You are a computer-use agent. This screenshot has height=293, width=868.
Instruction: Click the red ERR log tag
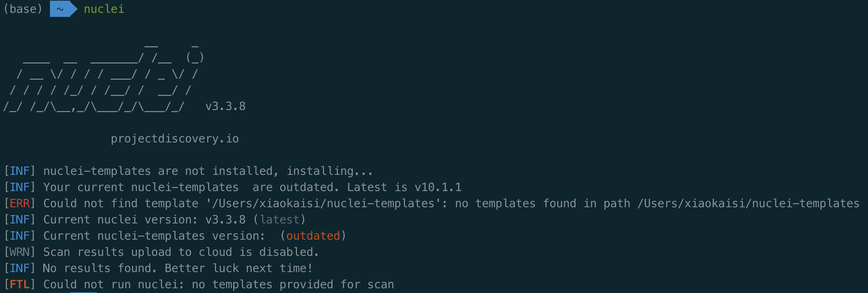[x=20, y=204]
